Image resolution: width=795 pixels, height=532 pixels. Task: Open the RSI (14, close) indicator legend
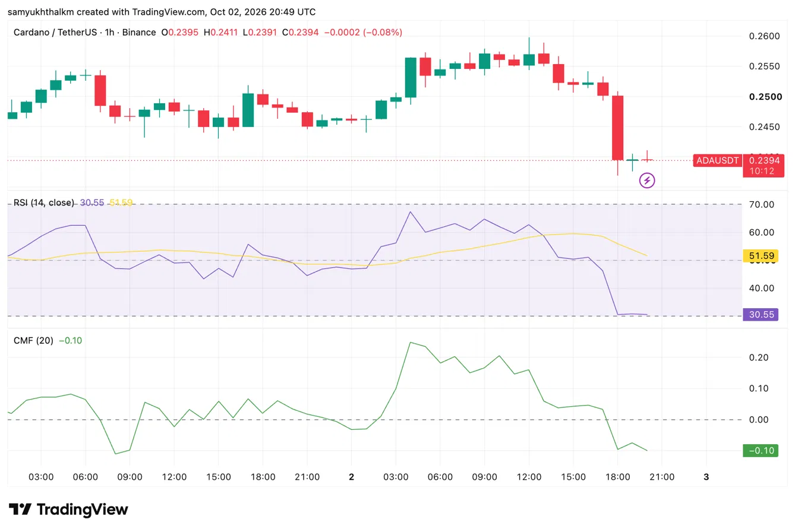click(x=44, y=202)
